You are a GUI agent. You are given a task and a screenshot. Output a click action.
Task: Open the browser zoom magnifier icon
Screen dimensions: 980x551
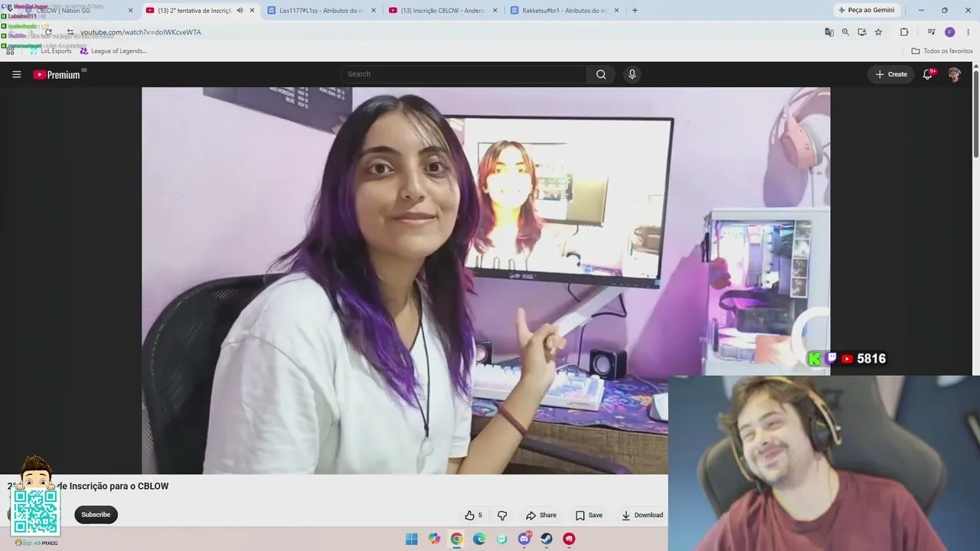pos(845,32)
